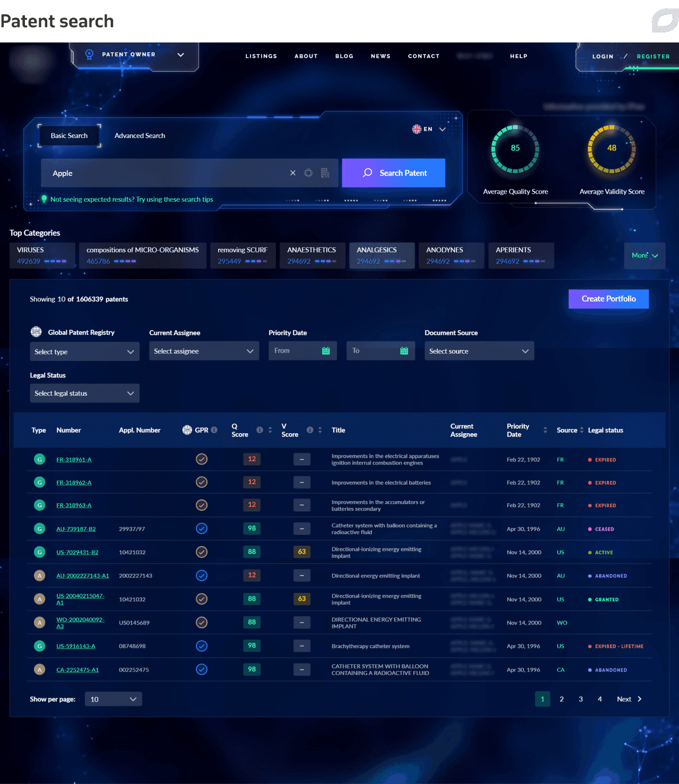Open the patent link US-7029431-B2
The height and width of the screenshot is (784, 679).
pos(77,552)
